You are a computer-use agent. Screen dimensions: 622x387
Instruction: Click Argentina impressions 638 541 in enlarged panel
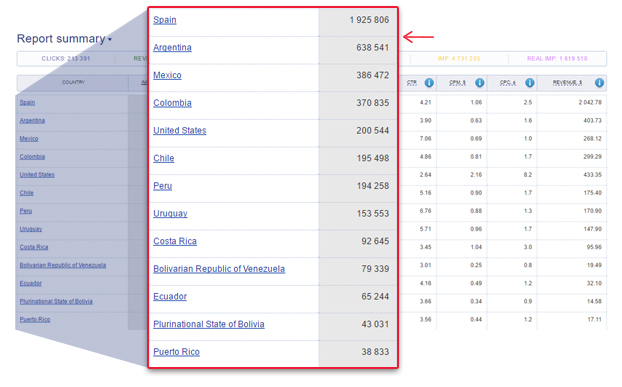pyautogui.click(x=372, y=48)
